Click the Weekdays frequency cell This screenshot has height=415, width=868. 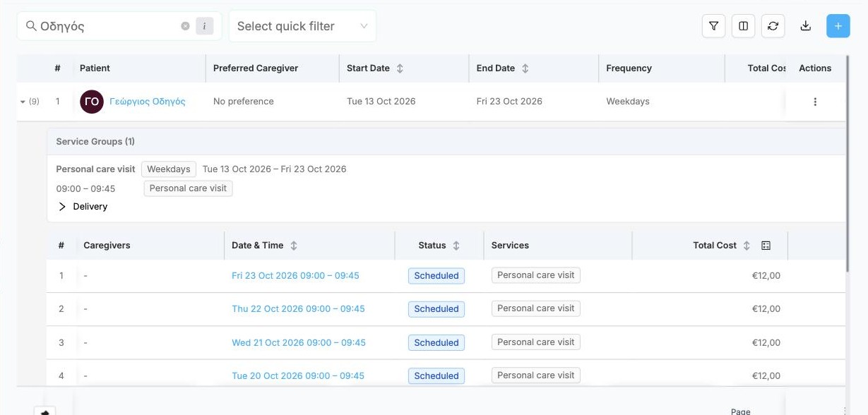pyautogui.click(x=628, y=102)
